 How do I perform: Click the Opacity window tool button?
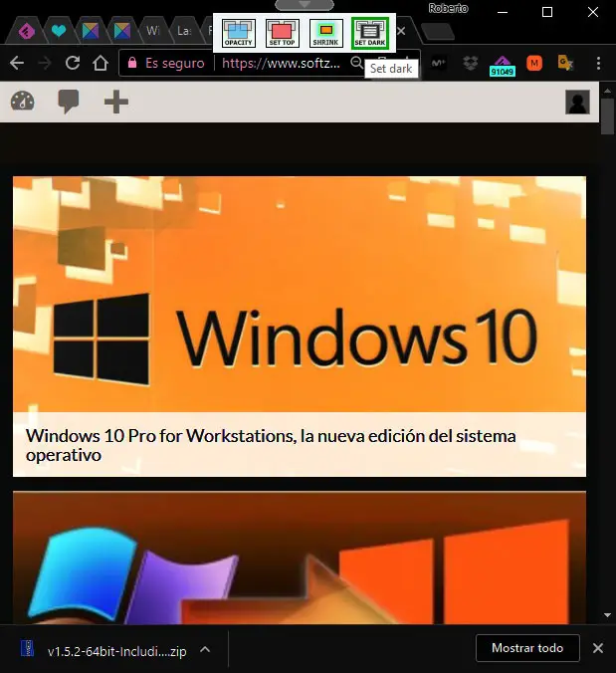(239, 33)
